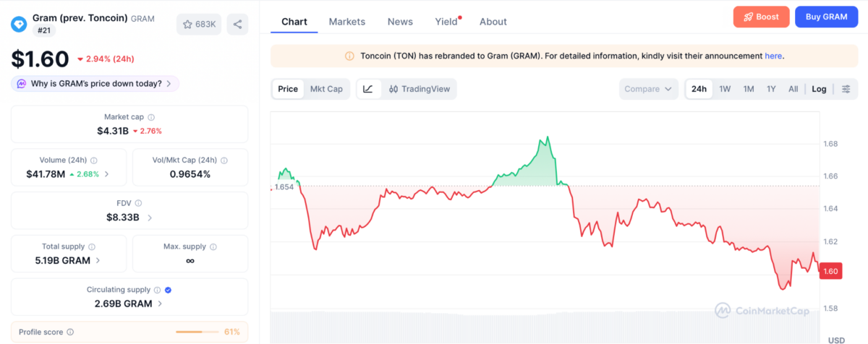Click the info icon beside Volume (24h)
The width and height of the screenshot is (868, 344).
click(x=94, y=160)
